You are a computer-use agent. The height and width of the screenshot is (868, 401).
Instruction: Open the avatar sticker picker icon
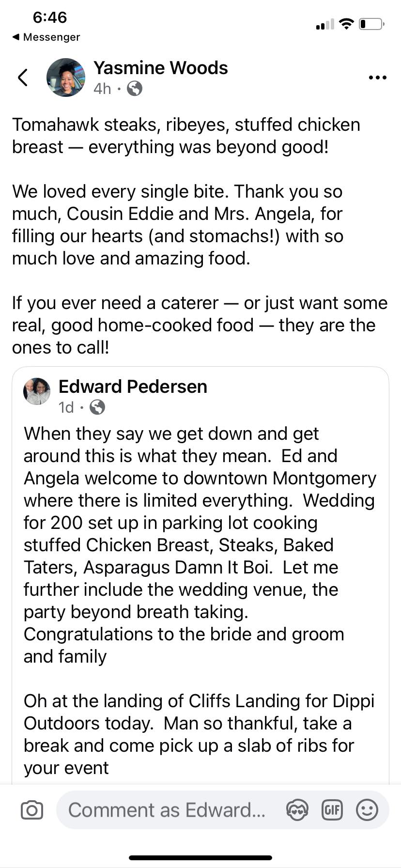click(297, 810)
